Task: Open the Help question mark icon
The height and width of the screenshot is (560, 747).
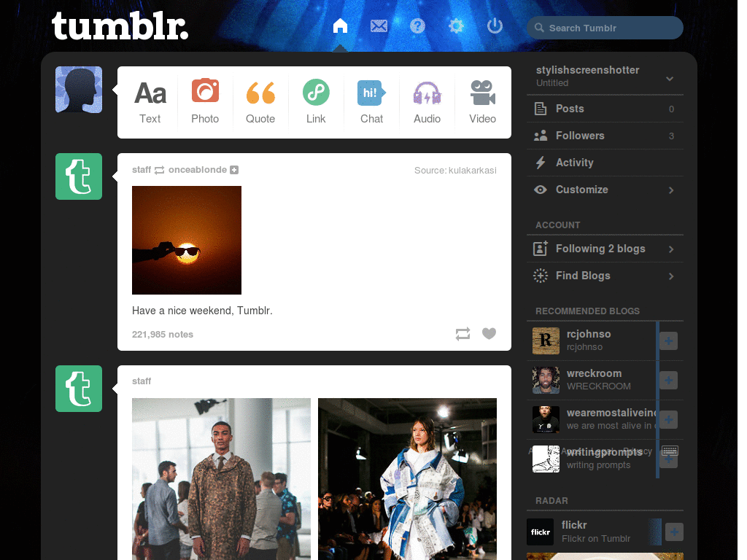Action: [417, 26]
